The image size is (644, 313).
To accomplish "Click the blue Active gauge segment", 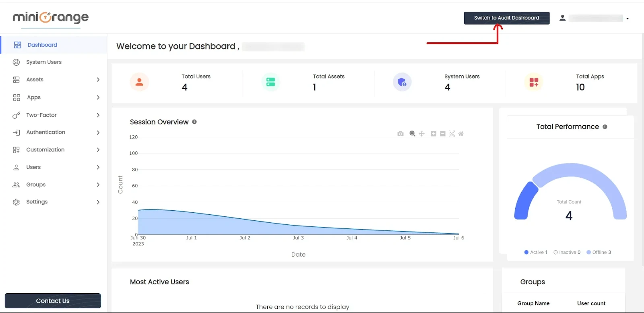I will (525, 200).
